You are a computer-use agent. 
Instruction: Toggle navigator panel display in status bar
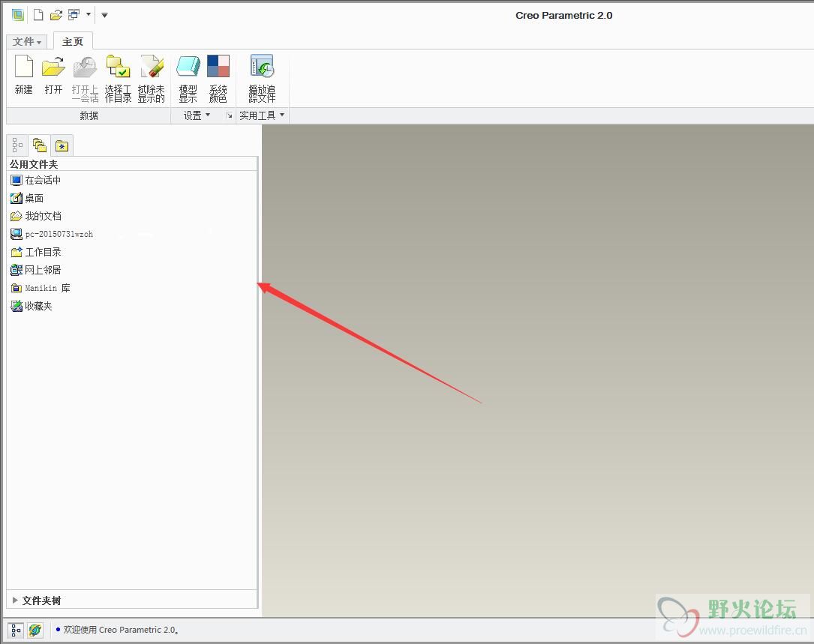coord(16,631)
